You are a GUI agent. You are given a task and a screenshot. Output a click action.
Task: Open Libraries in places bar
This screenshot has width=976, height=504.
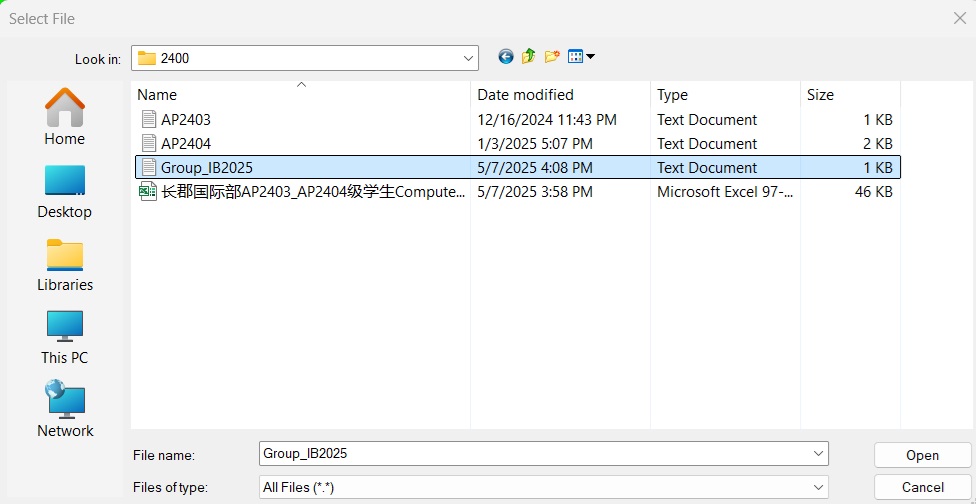pos(65,265)
